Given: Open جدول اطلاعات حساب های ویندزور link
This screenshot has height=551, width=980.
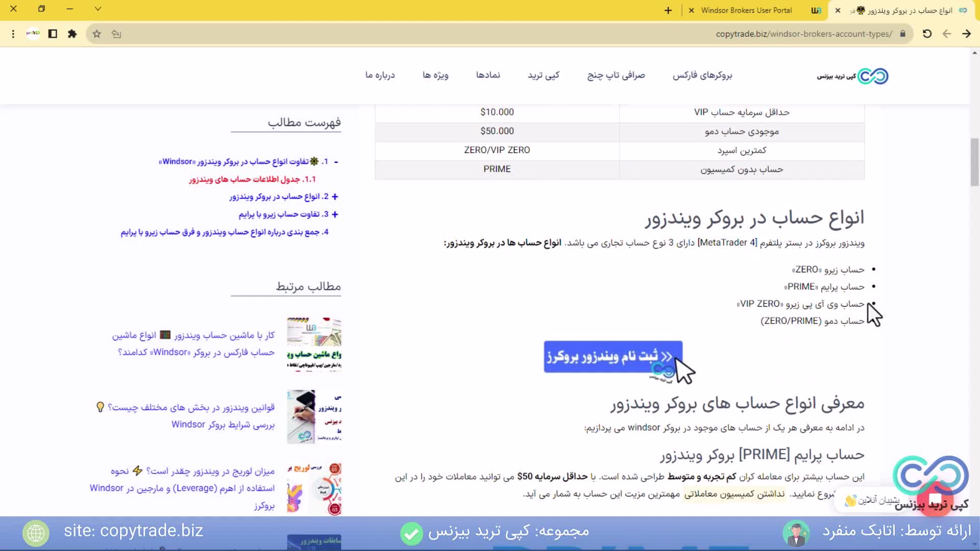Looking at the screenshot, I should coord(252,180).
